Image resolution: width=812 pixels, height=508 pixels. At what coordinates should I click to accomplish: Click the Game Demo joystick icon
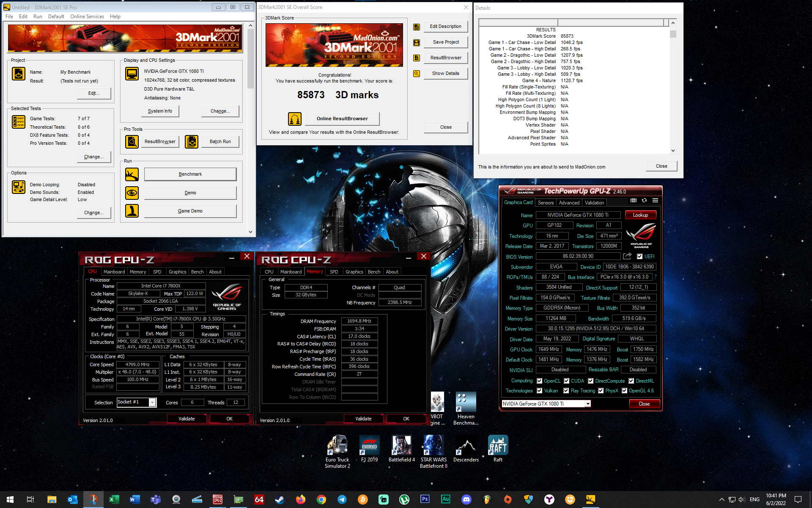point(132,211)
